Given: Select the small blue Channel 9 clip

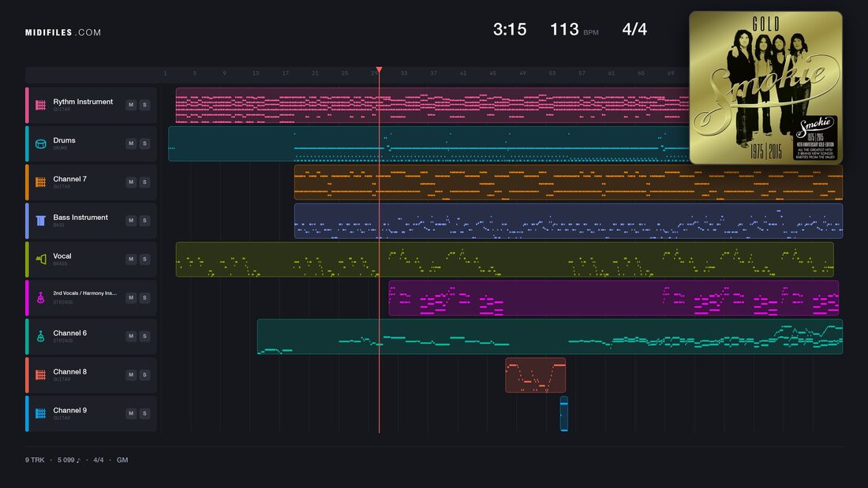Looking at the screenshot, I should 563,413.
